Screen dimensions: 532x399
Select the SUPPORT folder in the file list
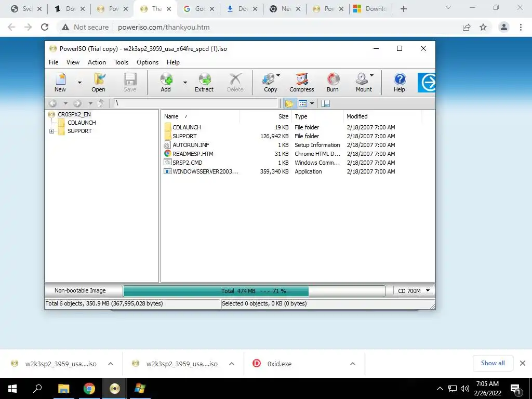(184, 136)
